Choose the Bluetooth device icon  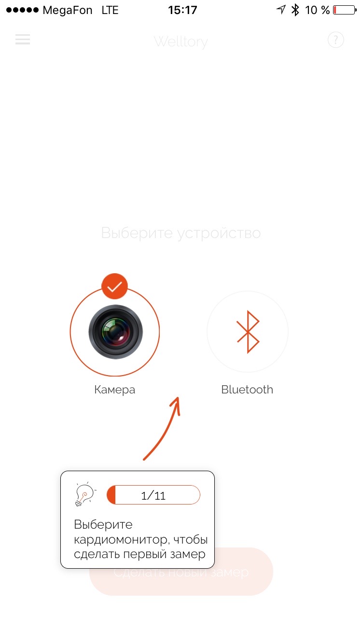248,332
